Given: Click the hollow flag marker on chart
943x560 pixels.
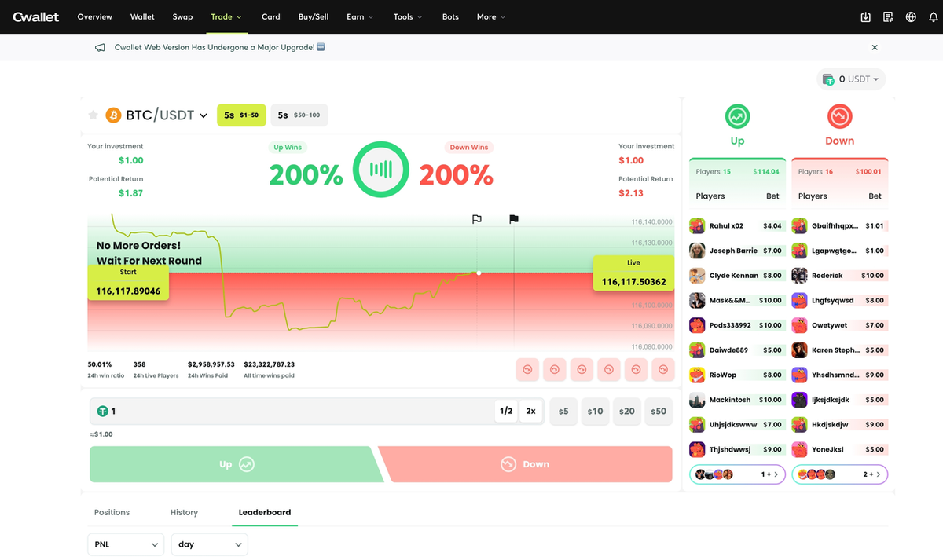Looking at the screenshot, I should point(477,219).
